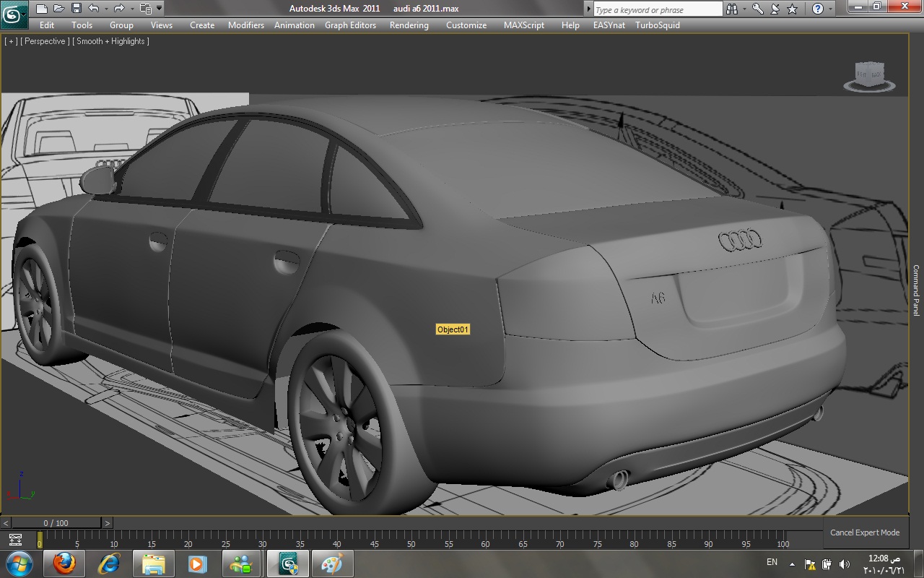Open the media player taskbar icon
This screenshot has width=924, height=578.
pyautogui.click(x=197, y=563)
